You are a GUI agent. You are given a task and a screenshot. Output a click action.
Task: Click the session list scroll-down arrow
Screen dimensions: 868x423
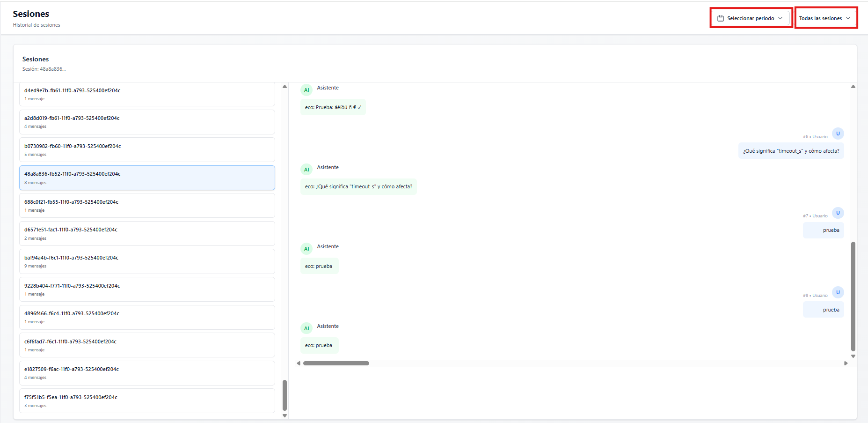284,416
